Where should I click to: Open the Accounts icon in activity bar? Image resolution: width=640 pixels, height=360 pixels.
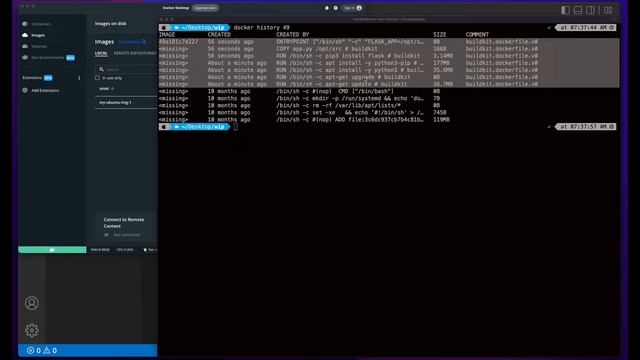click(32, 303)
